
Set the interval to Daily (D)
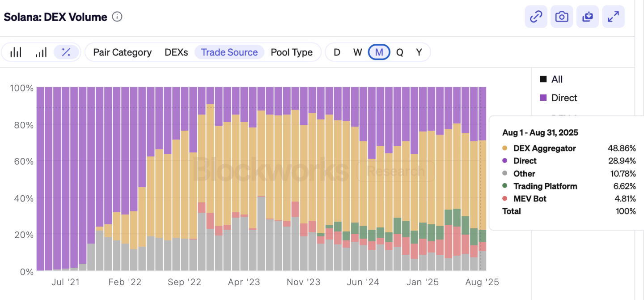click(x=337, y=52)
